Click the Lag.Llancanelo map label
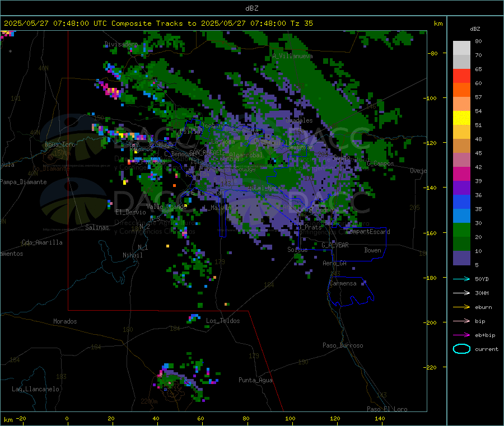The height and width of the screenshot is (426, 504). pyautogui.click(x=35, y=389)
